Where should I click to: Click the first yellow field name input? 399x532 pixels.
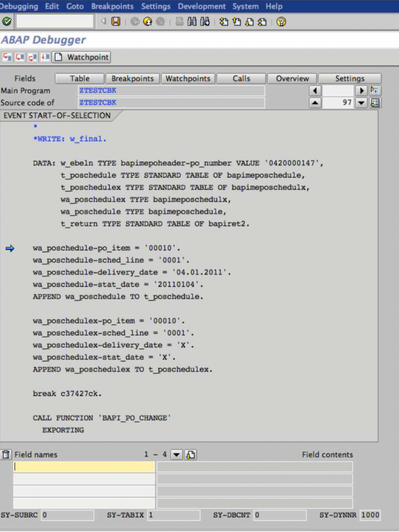pos(84,467)
